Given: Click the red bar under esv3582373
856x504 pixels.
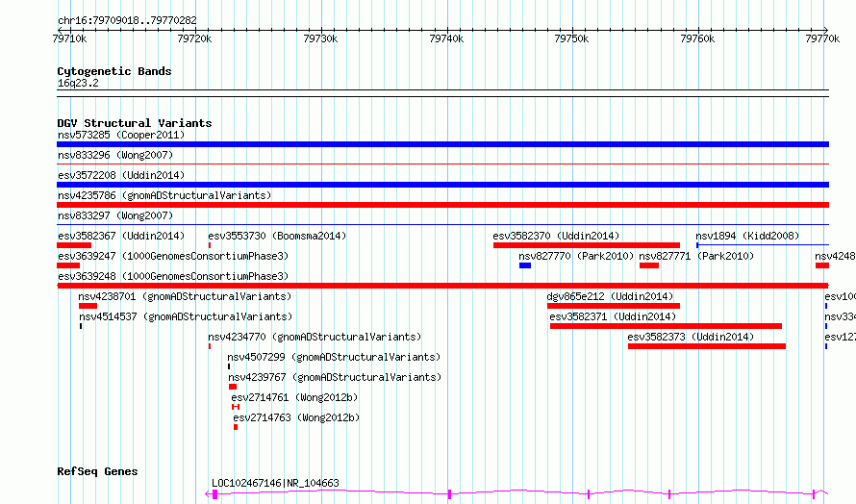Looking at the screenshot, I should point(707,346).
